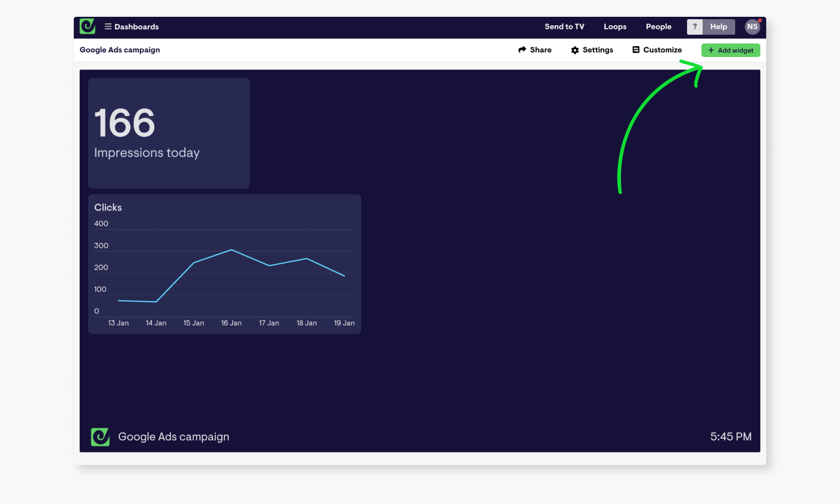Click the Share arrow icon

pyautogui.click(x=521, y=50)
